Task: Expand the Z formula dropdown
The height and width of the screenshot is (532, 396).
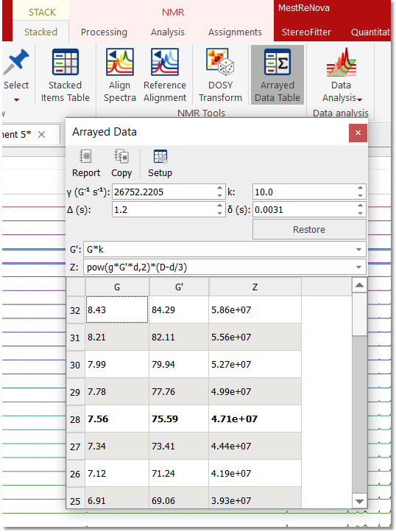Action: tap(358, 267)
